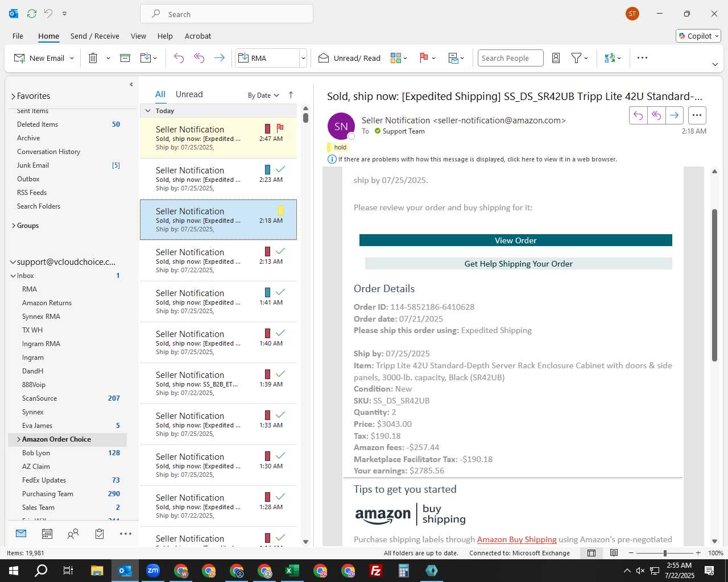The image size is (728, 582).
Task: Expand the Favorites section
Action: tap(13, 97)
